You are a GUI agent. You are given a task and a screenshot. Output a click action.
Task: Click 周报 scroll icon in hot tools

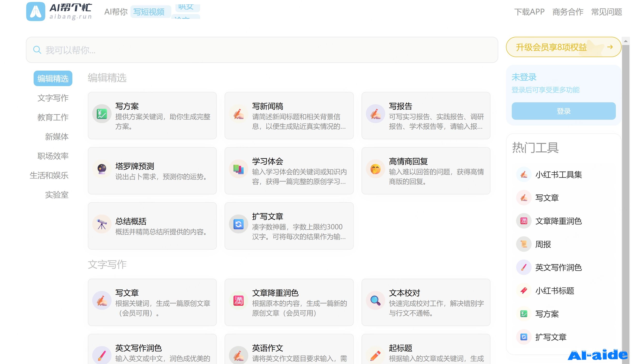tap(524, 244)
